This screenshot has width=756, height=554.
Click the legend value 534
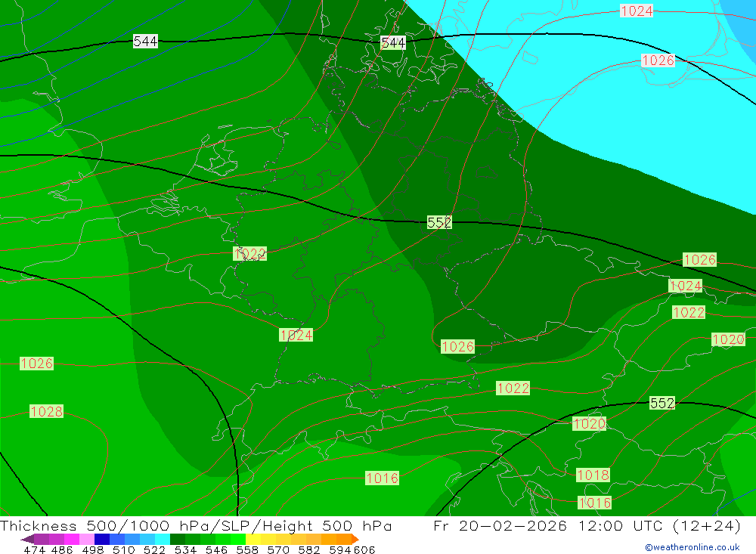pos(185,549)
